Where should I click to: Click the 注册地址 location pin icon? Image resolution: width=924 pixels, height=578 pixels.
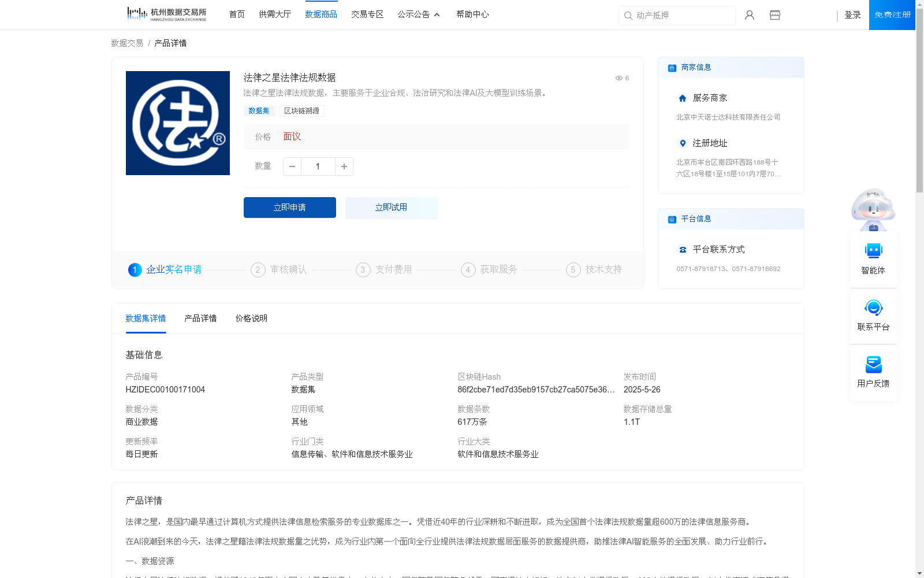tap(683, 143)
